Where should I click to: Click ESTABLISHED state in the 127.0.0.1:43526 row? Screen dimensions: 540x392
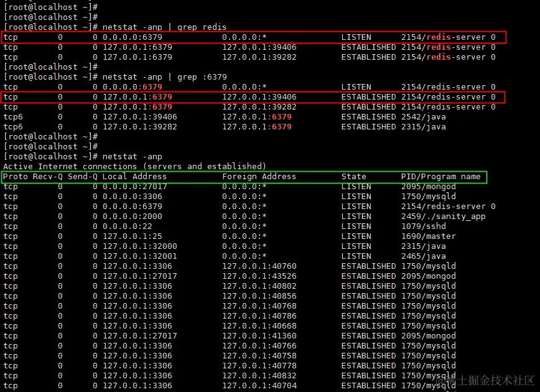[368, 276]
